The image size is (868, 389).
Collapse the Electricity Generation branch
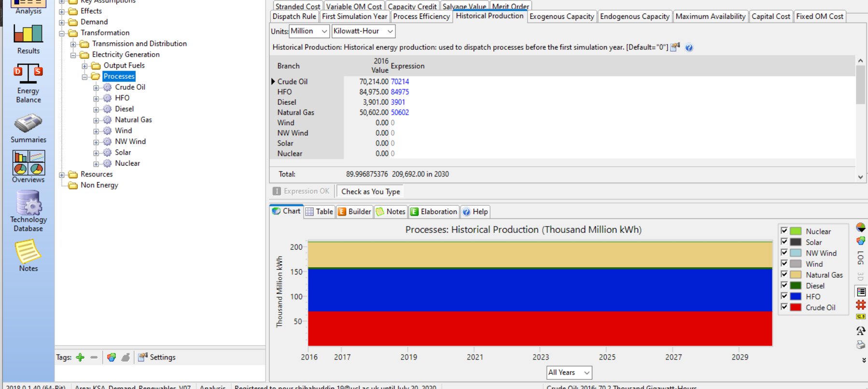pyautogui.click(x=73, y=55)
